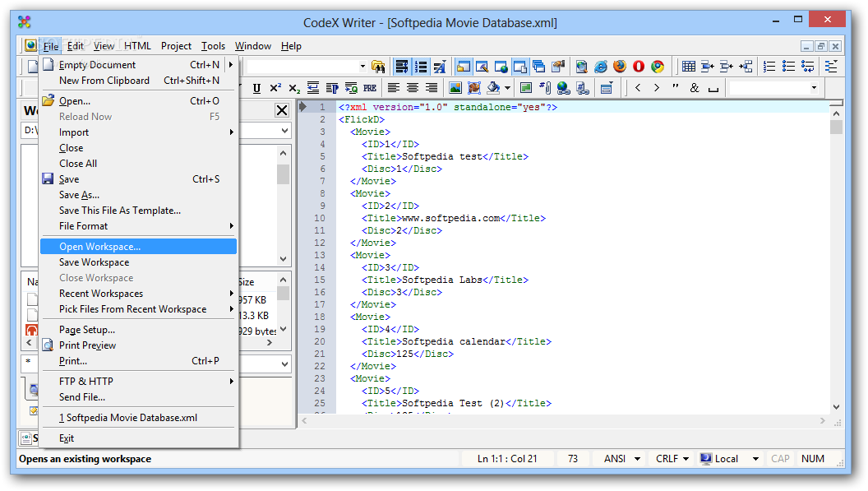Preview in Firefox browser

pos(620,67)
